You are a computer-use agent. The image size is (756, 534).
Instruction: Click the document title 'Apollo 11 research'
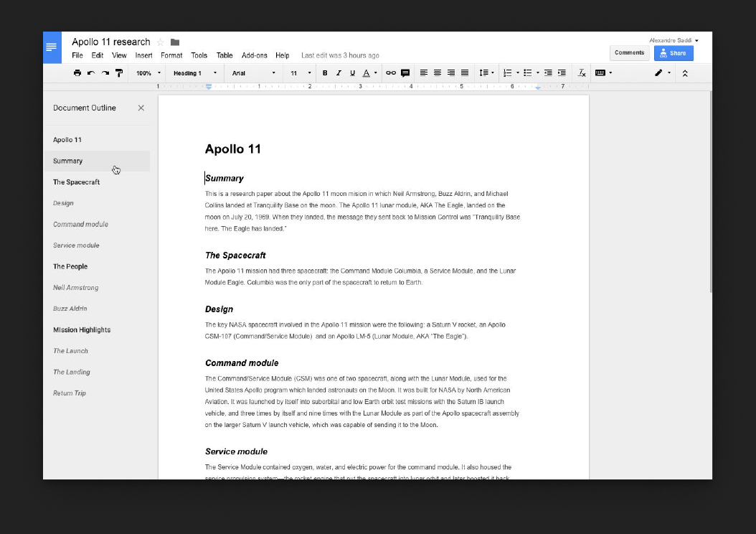tap(111, 42)
